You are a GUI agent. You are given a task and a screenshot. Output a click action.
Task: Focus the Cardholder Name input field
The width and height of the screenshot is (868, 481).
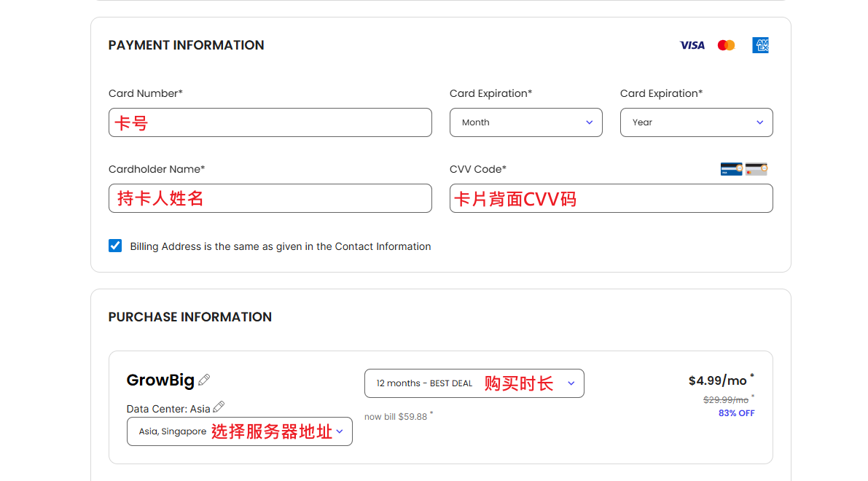(x=270, y=198)
